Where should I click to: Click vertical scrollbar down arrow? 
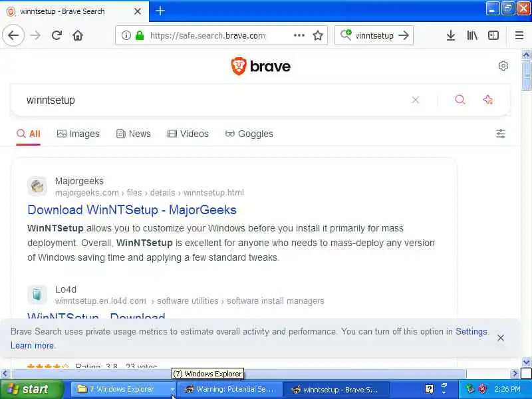(526, 362)
